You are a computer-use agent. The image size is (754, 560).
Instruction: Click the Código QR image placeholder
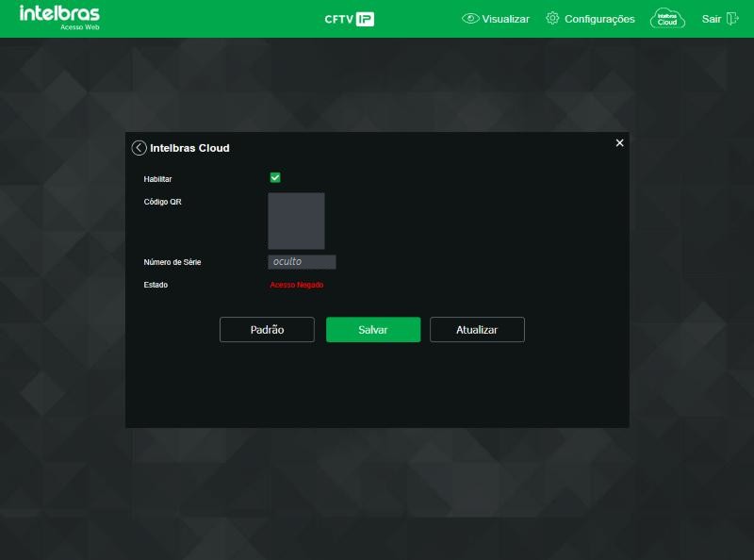point(296,221)
